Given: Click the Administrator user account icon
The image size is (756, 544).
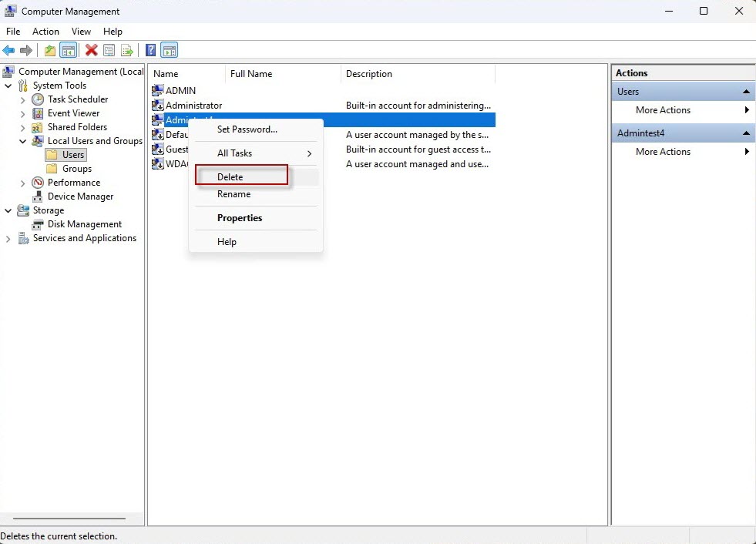Looking at the screenshot, I should (158, 105).
